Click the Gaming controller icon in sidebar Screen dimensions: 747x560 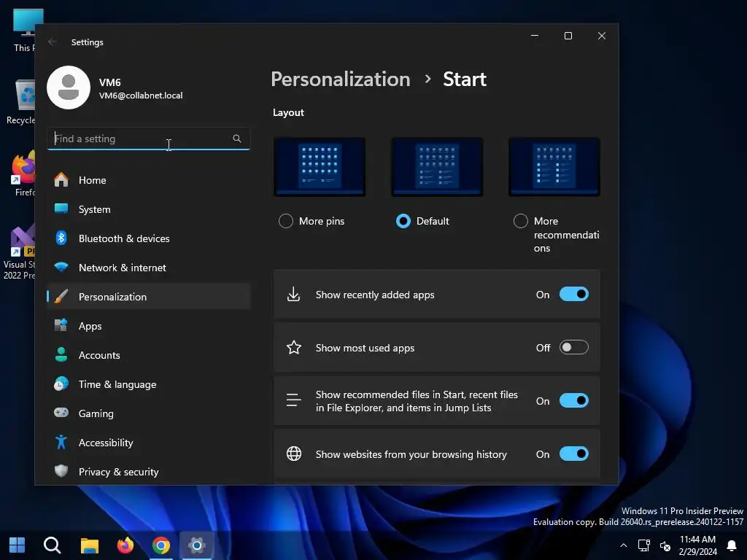(x=61, y=413)
